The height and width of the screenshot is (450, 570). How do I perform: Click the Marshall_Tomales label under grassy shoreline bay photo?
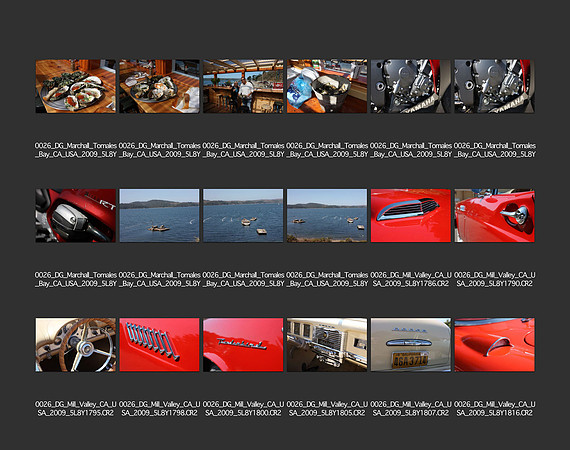(x=327, y=279)
